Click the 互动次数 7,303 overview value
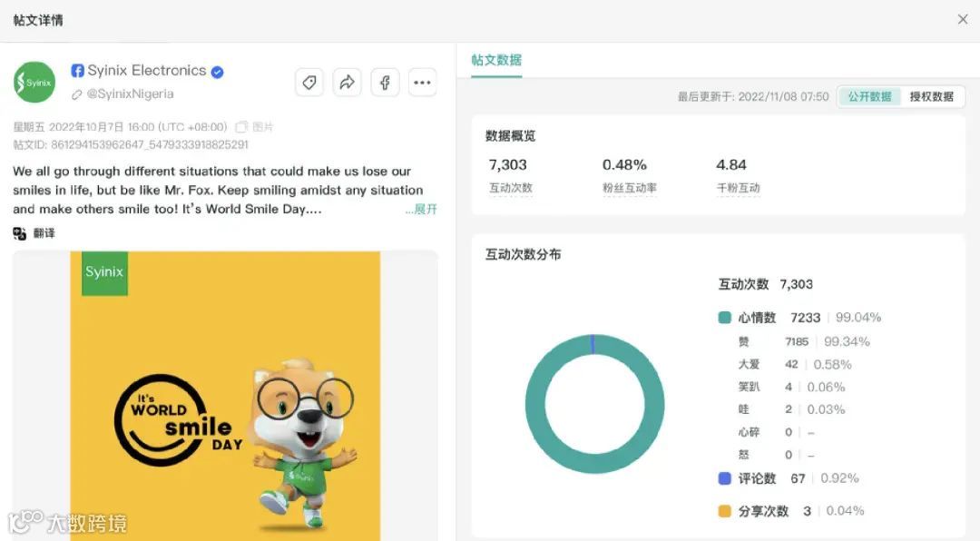Viewport: 980px width, 541px height. tap(507, 165)
